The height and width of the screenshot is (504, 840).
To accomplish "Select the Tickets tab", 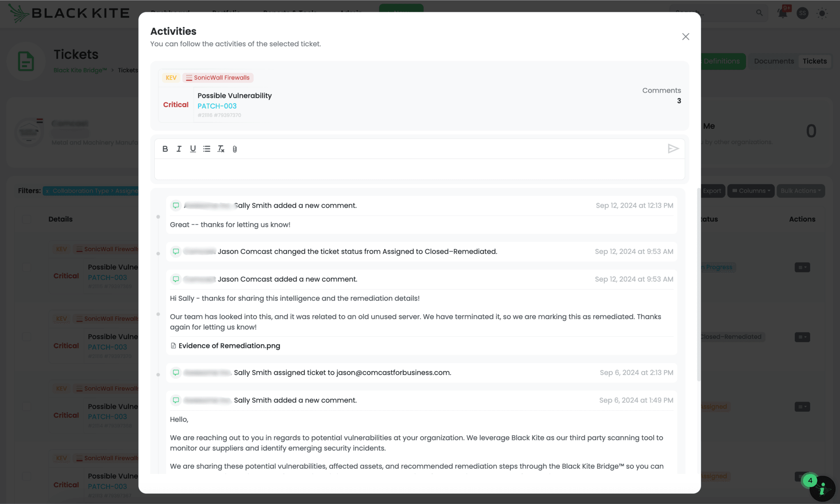I will click(814, 61).
